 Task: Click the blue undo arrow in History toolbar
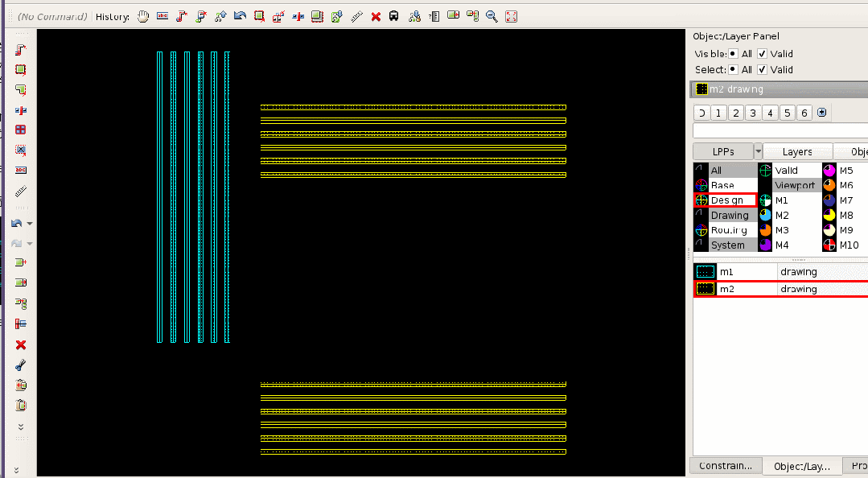tap(240, 17)
